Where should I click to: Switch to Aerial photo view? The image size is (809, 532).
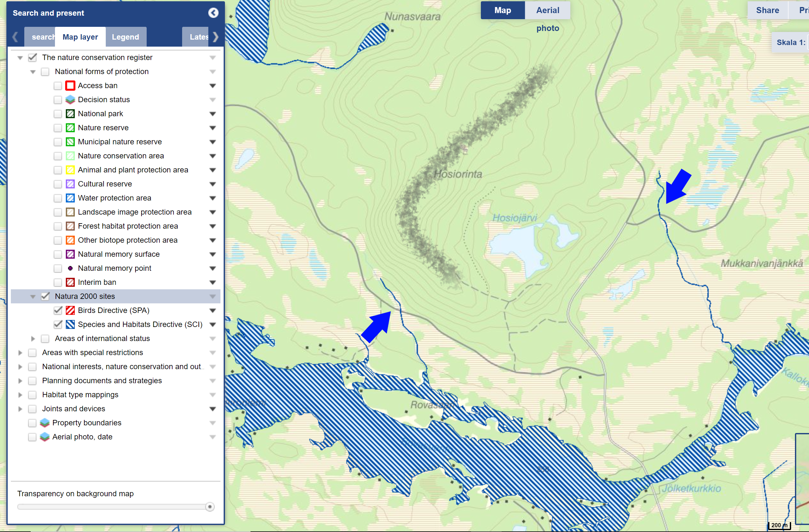click(547, 10)
